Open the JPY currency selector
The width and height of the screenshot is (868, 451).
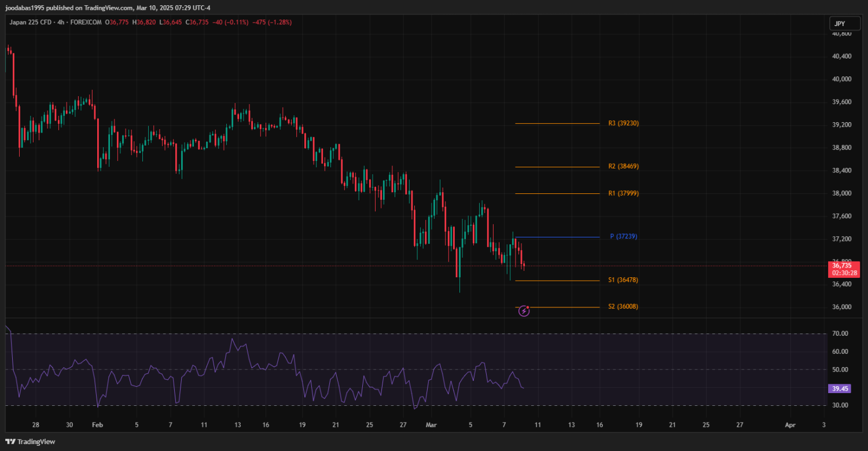click(840, 24)
